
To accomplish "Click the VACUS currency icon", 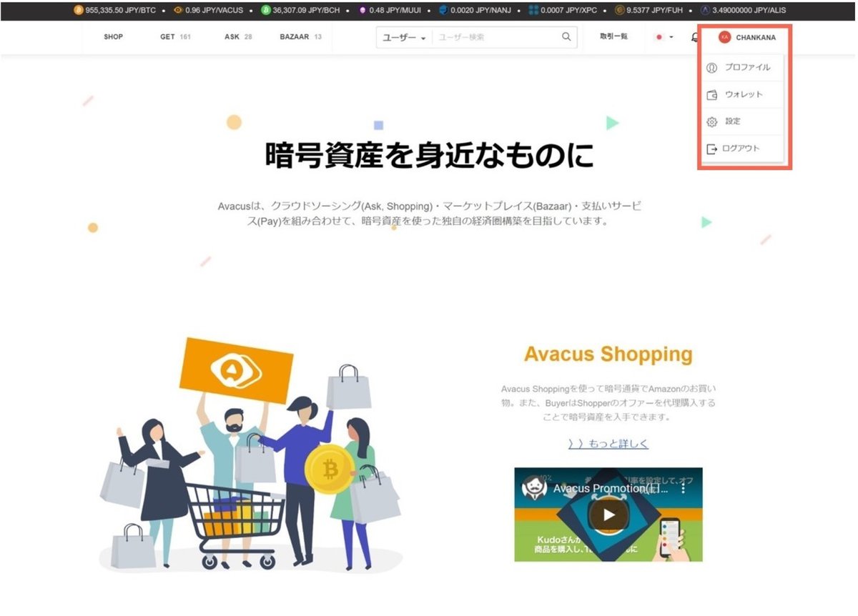I will [x=177, y=11].
